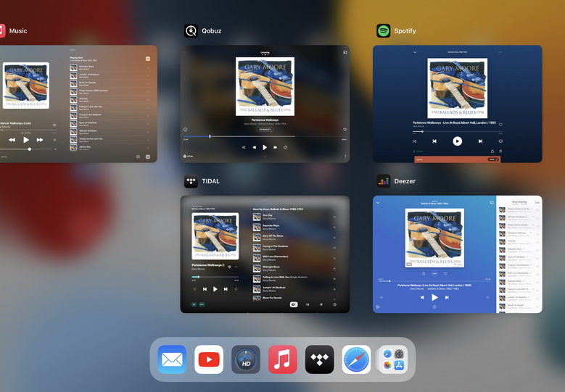Click Edit in Deezer queue panel
The width and height of the screenshot is (565, 392).
(537, 203)
